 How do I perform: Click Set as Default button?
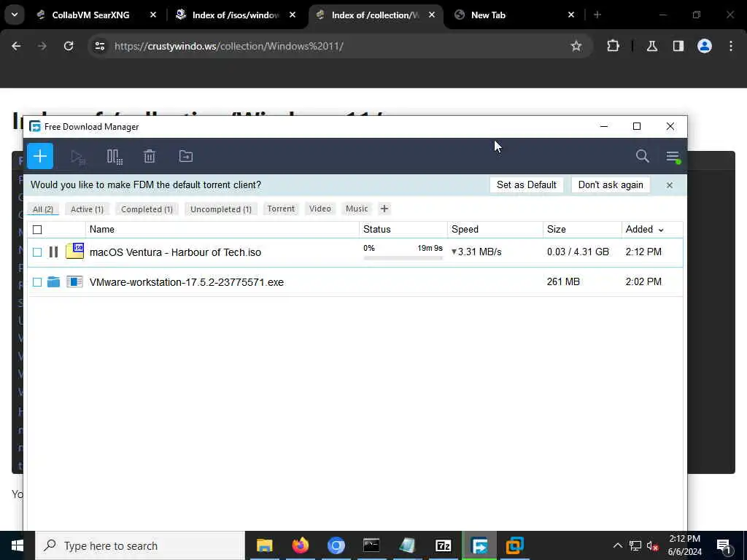527,184
